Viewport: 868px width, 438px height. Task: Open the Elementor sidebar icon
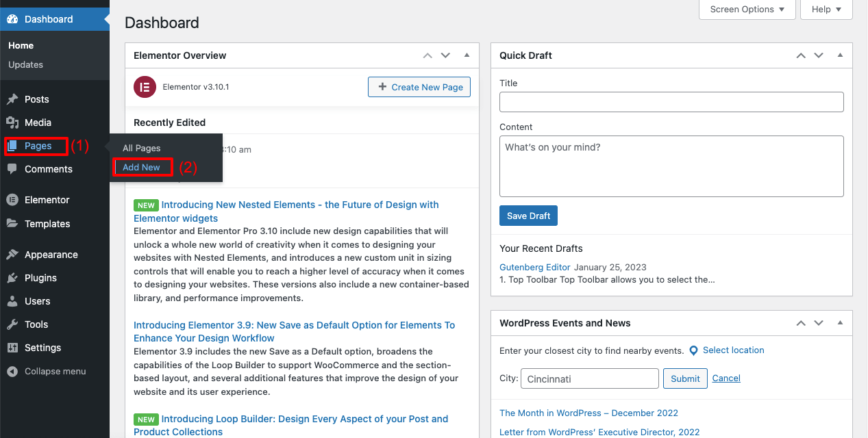click(x=12, y=200)
